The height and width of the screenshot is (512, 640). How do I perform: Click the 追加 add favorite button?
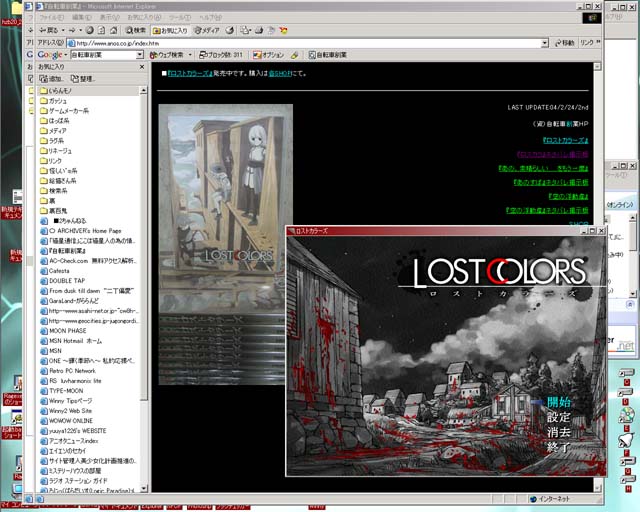coord(51,79)
